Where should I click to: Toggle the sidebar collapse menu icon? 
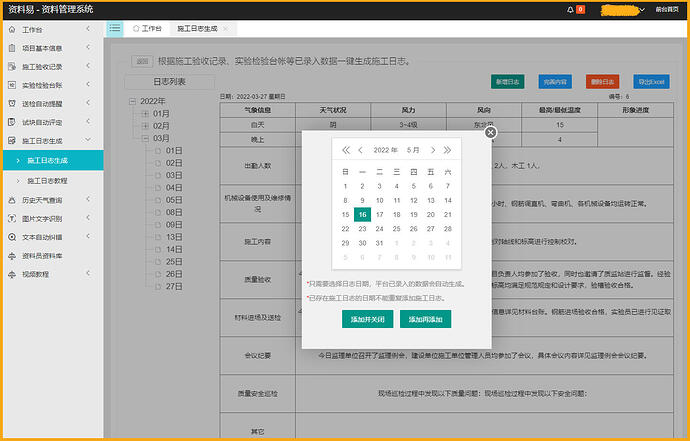115,29
